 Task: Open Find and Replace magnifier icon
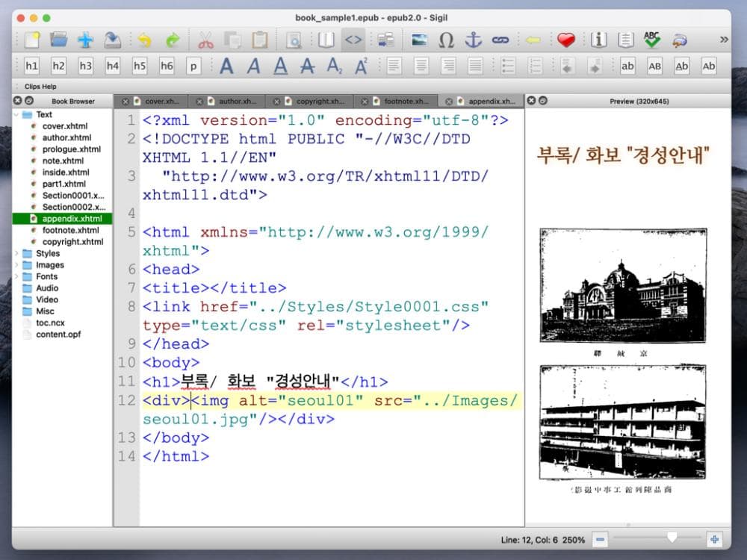294,40
